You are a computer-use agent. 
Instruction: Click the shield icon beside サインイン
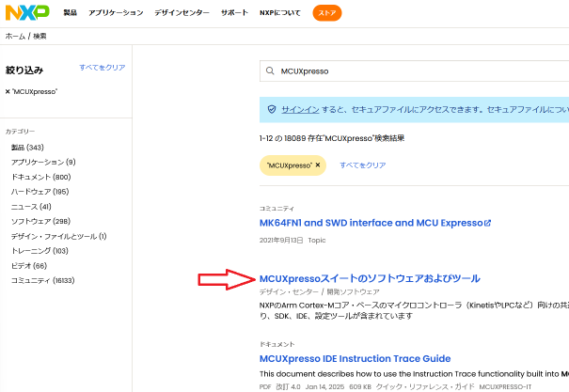coord(272,109)
